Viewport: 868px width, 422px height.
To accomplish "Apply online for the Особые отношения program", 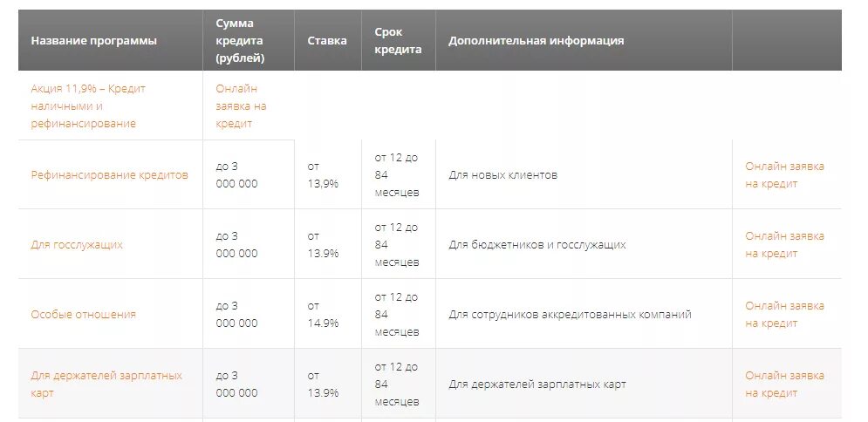I will [784, 314].
